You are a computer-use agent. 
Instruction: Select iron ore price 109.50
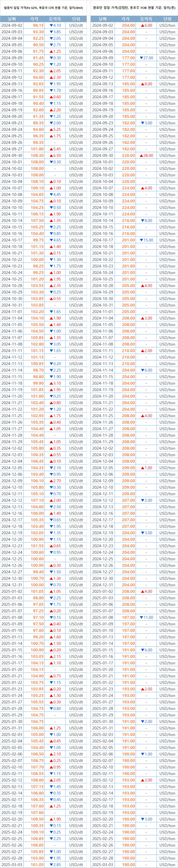coord(37,819)
